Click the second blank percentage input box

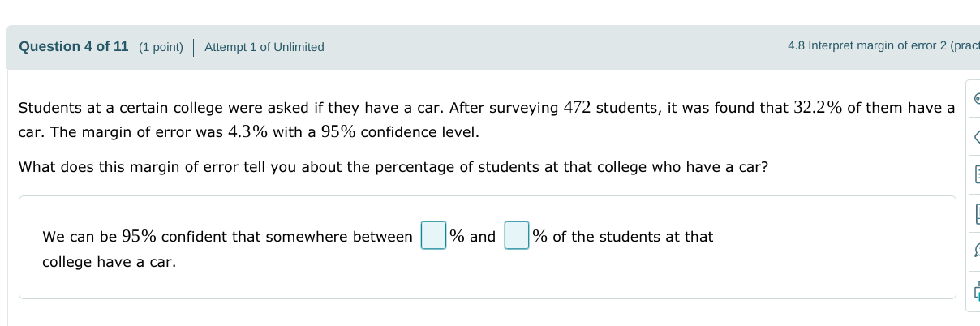pos(517,236)
